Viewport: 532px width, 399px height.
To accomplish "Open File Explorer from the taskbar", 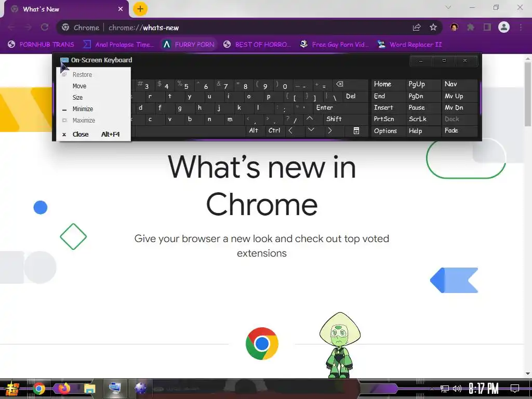I will coord(89,389).
